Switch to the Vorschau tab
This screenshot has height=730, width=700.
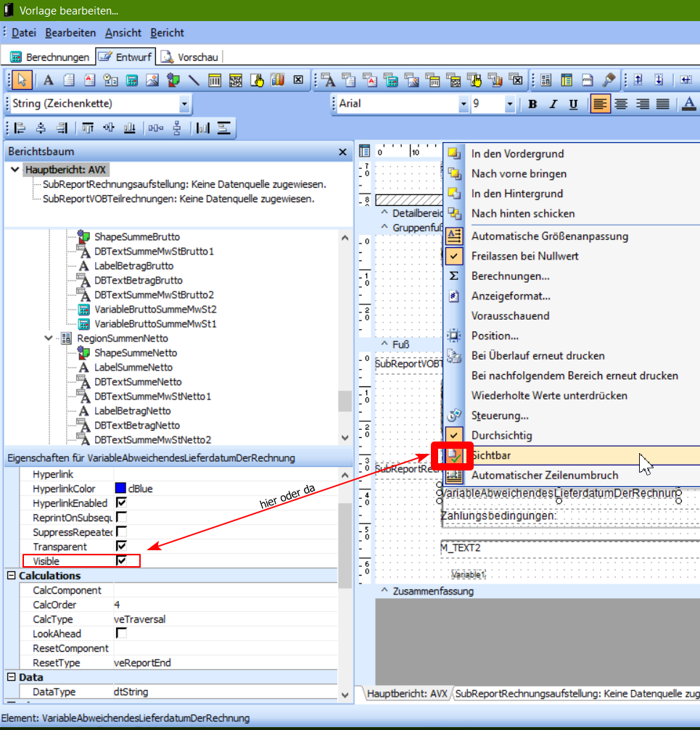tap(190, 57)
